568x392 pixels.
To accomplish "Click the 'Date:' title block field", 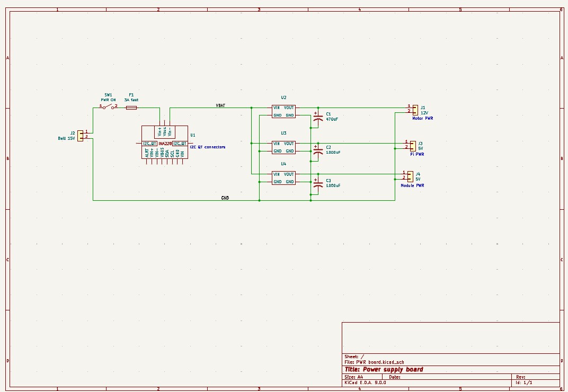I will (x=395, y=377).
